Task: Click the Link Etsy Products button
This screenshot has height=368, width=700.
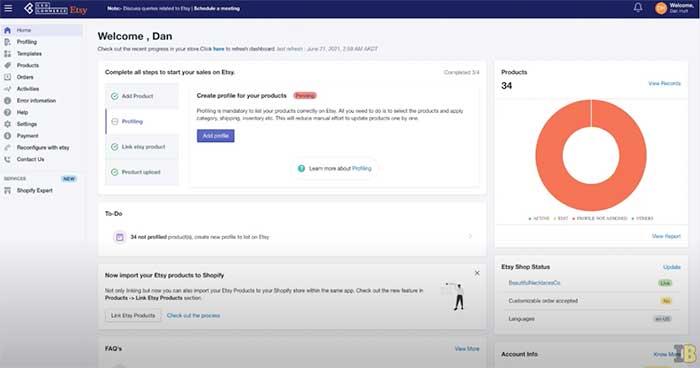Action: tap(133, 315)
